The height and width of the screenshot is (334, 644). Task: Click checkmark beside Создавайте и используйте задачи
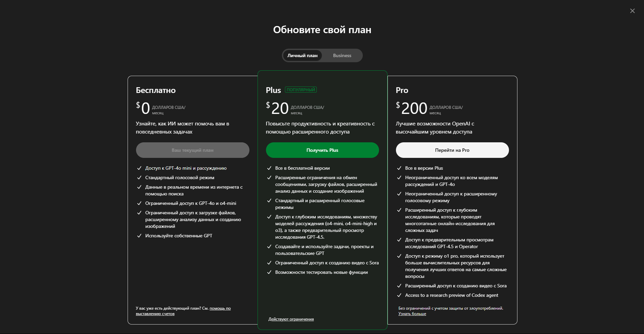(x=269, y=246)
